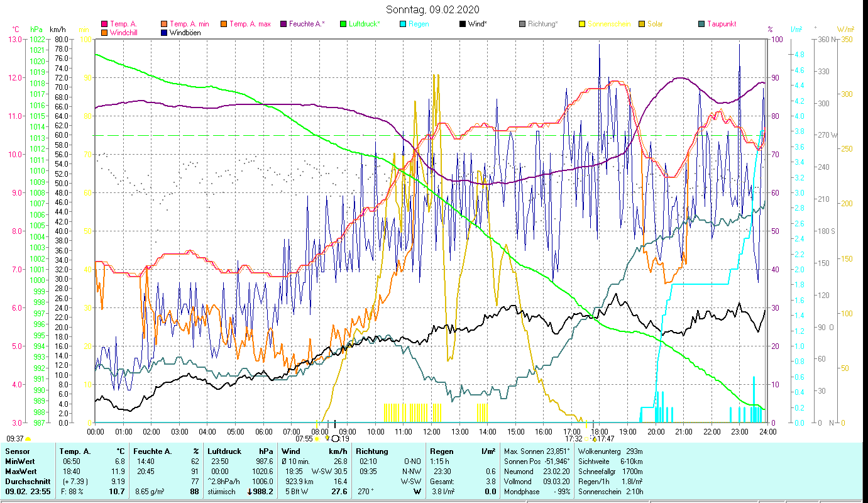Click the 'MaxWert' row label
The width and height of the screenshot is (868, 503).
tap(21, 472)
